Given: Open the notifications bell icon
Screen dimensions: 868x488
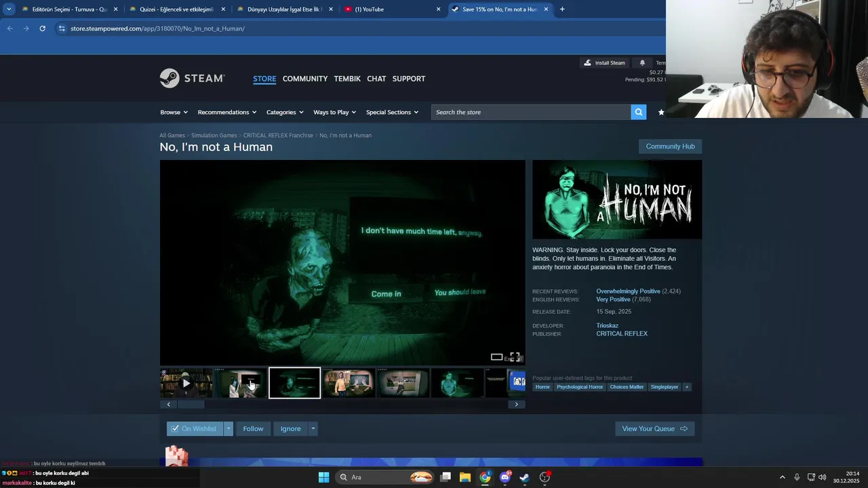Looking at the screenshot, I should pyautogui.click(x=642, y=63).
